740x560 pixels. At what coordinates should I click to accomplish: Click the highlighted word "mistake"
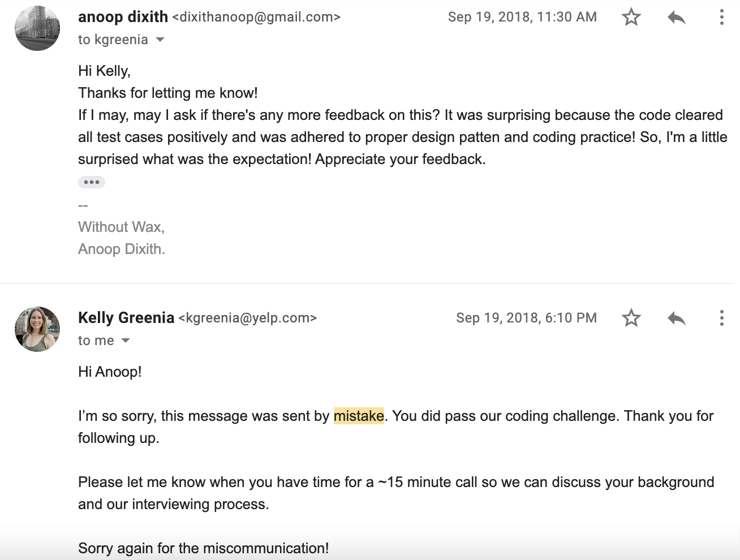click(359, 416)
